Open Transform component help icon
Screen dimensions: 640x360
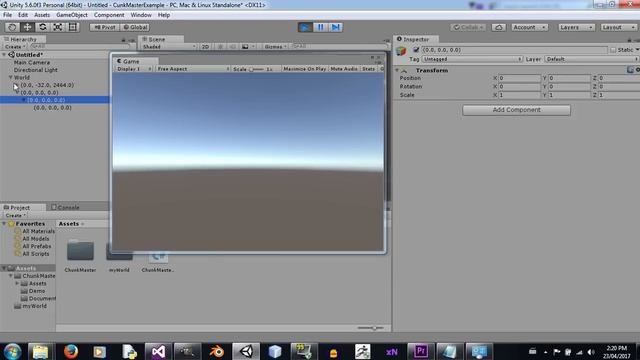tap(630, 70)
